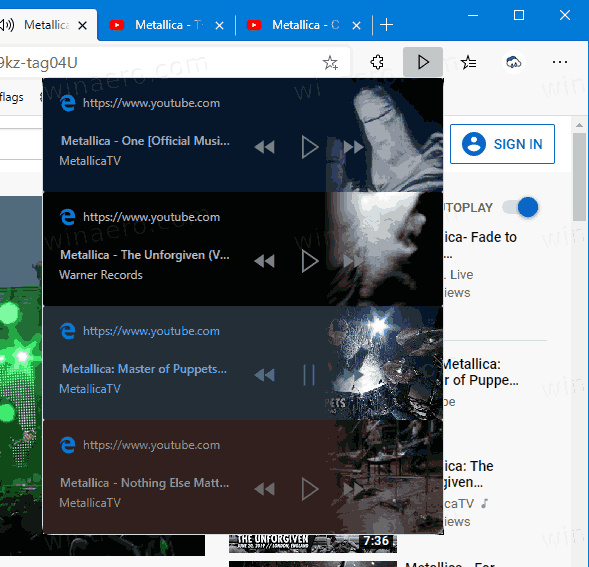
Task: Skip forward on The Unforgiven
Action: point(353,261)
